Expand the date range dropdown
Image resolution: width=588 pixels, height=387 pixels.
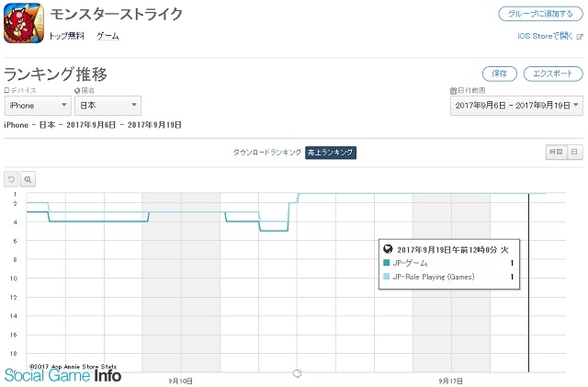pyautogui.click(x=517, y=106)
